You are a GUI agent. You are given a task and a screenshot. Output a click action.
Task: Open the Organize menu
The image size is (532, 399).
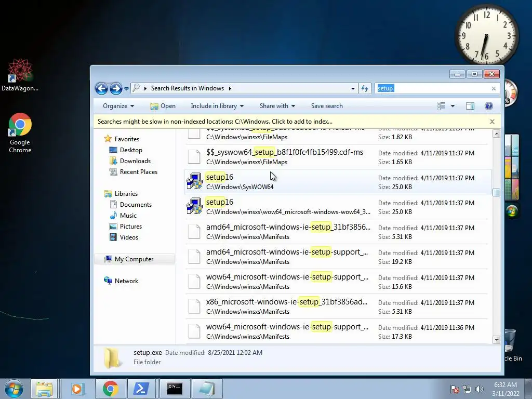[118, 106]
